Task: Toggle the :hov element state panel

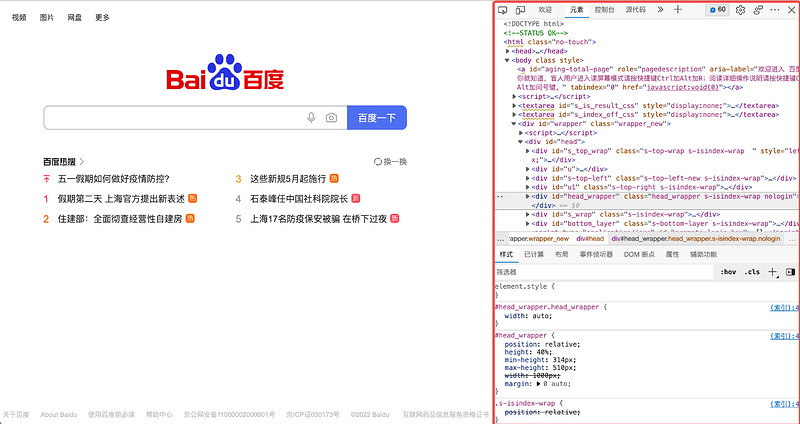Action: coord(728,272)
